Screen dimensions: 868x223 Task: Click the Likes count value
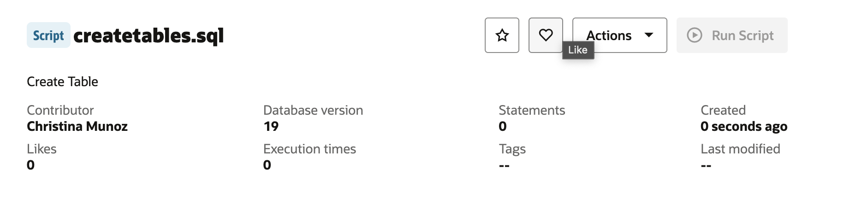[x=30, y=165]
